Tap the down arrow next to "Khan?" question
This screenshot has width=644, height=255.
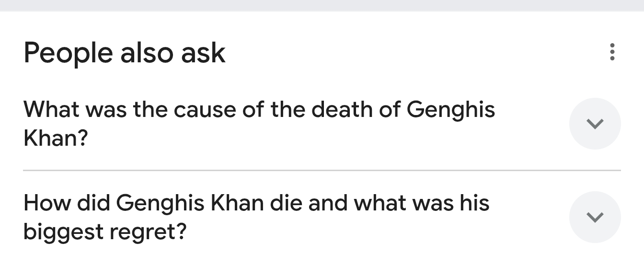click(x=595, y=124)
